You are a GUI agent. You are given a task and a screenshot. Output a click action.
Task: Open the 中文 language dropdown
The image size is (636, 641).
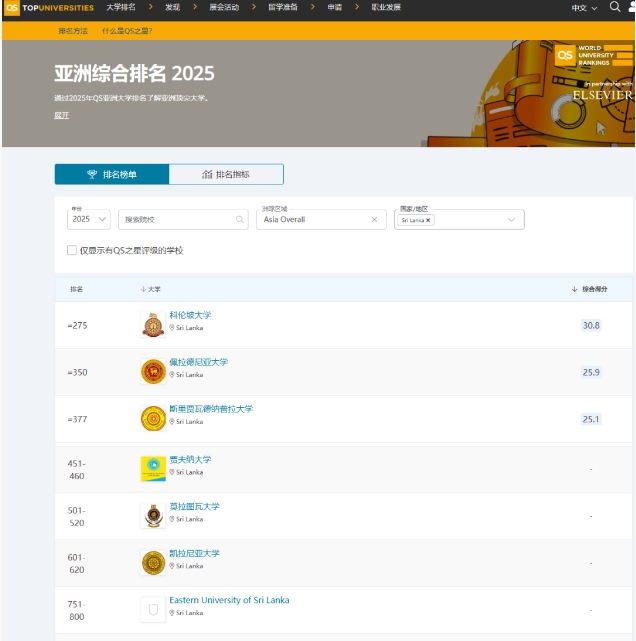584,8
